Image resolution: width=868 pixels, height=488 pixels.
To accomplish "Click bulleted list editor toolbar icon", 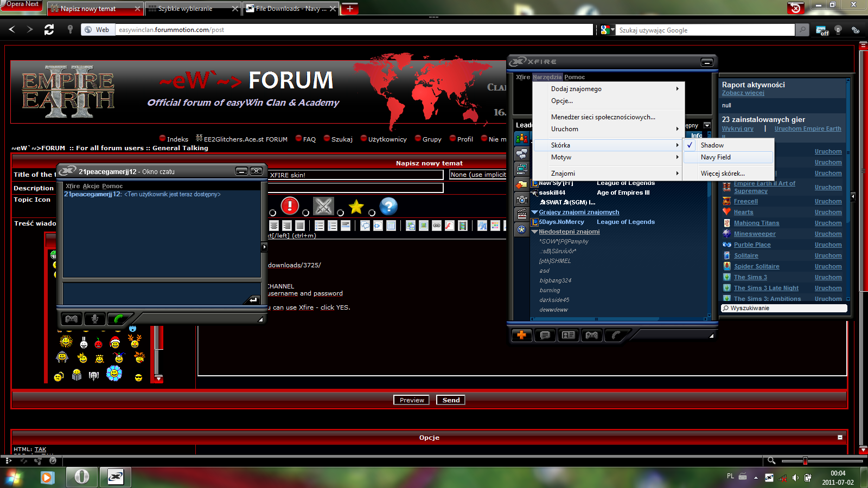I will click(320, 226).
